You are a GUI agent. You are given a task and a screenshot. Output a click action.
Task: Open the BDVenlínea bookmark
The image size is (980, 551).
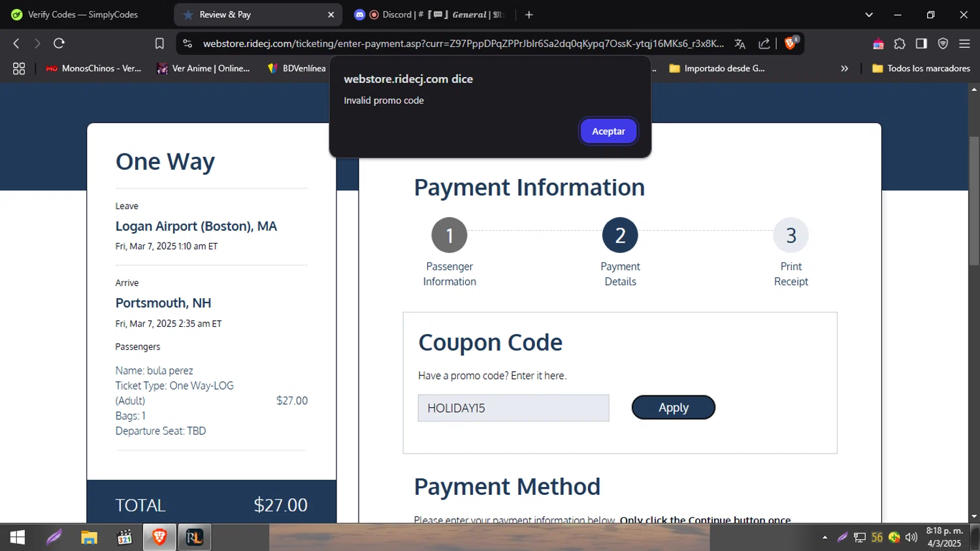(297, 68)
